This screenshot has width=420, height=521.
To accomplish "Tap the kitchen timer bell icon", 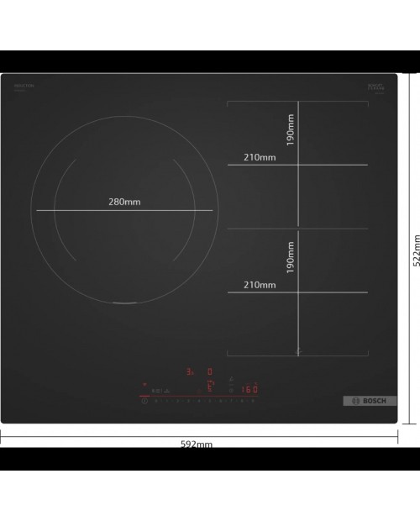I will [x=232, y=379].
